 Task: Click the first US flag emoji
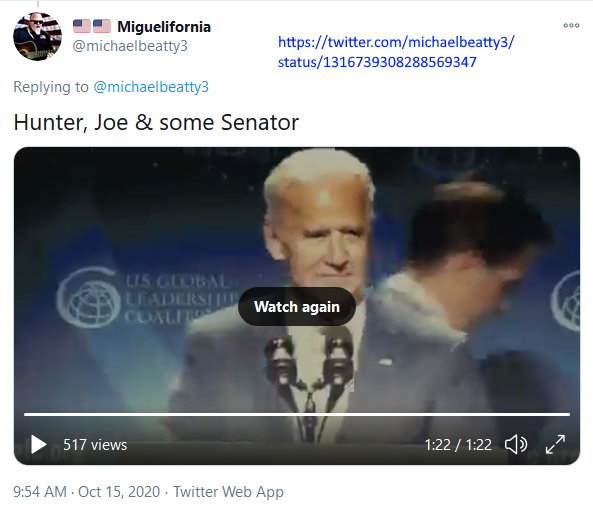pos(82,26)
